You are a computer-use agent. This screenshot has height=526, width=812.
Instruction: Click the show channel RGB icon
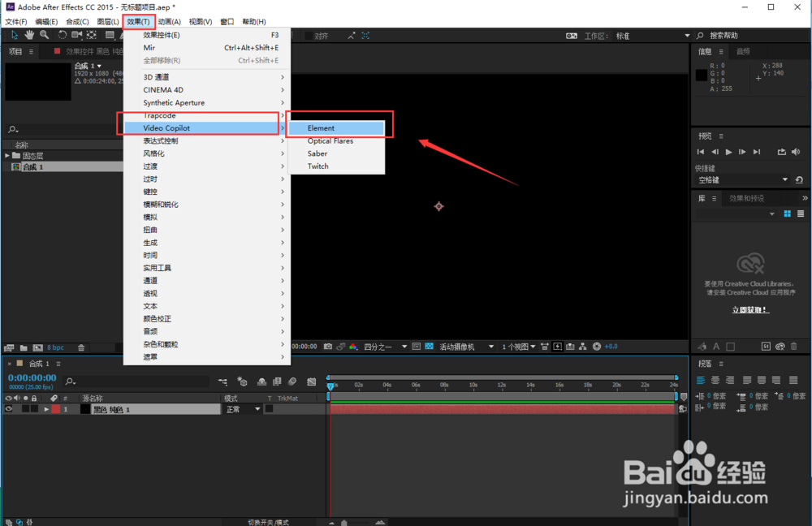click(x=353, y=347)
